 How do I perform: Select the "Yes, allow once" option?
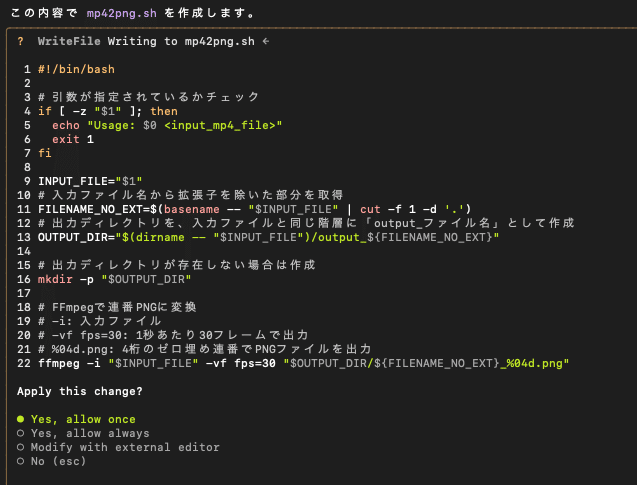[x=83, y=419]
